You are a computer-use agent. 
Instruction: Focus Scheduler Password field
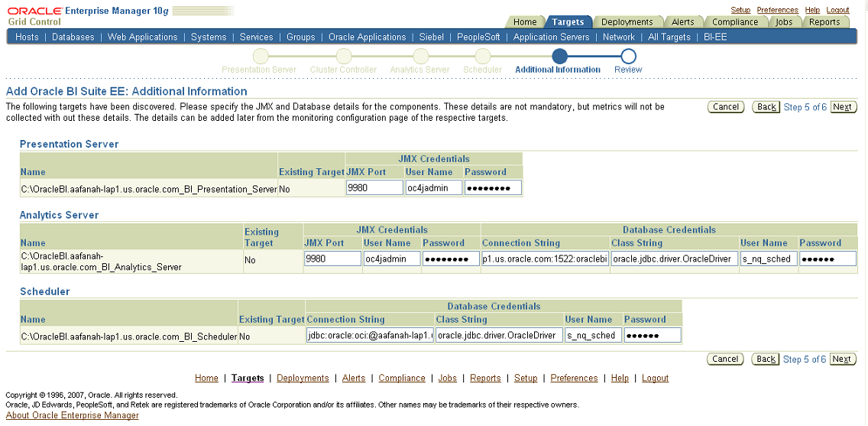point(653,335)
